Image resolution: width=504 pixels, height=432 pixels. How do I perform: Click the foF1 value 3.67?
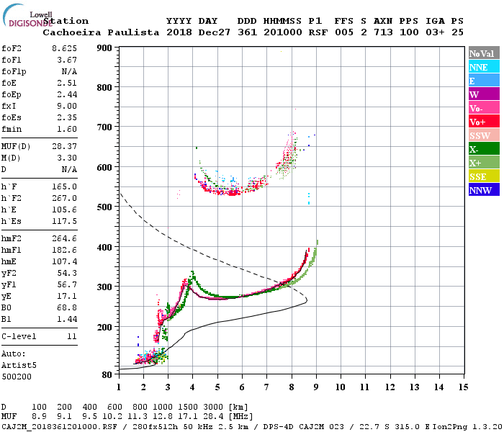point(67,60)
